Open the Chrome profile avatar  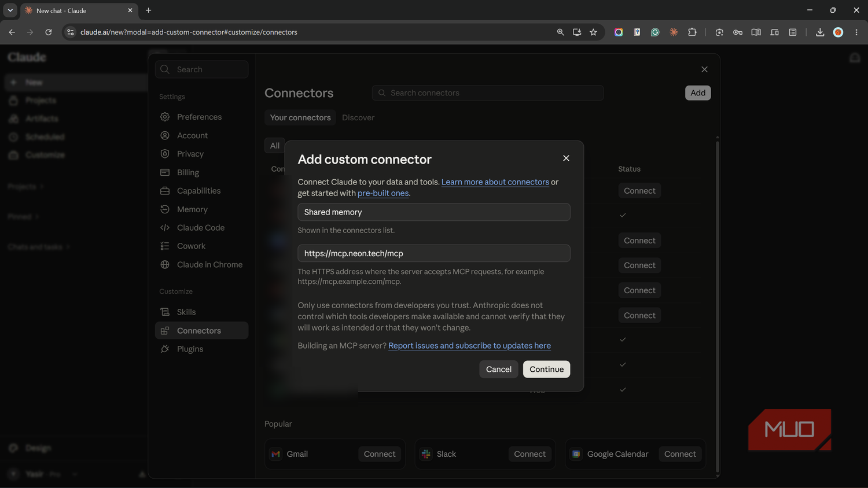coord(838,32)
